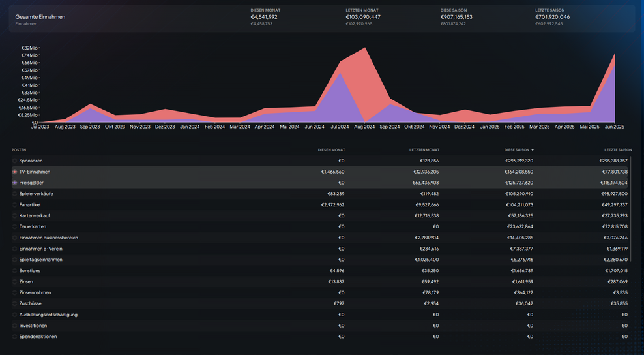The image size is (644, 355).
Task: Click the circle icon beside Spielerverkäufe
Action: tap(14, 194)
